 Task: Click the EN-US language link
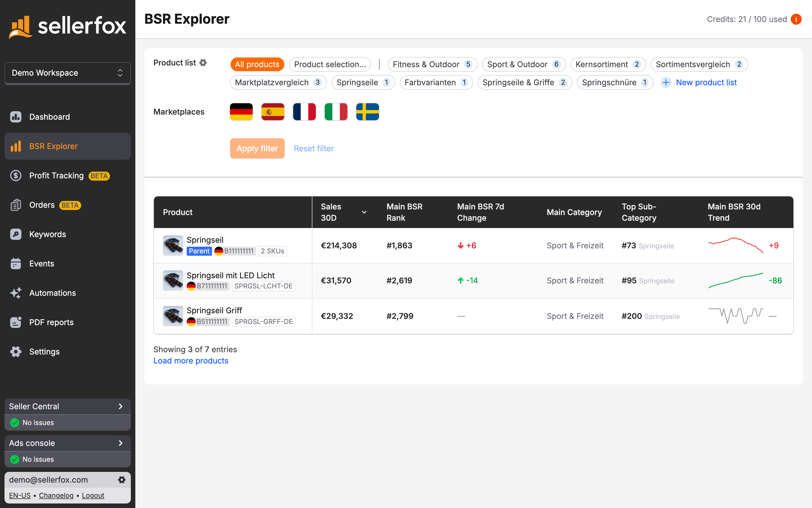[20, 495]
